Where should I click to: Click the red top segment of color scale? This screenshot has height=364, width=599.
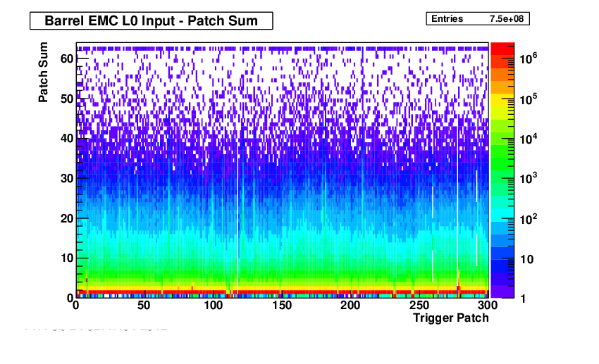tap(502, 49)
